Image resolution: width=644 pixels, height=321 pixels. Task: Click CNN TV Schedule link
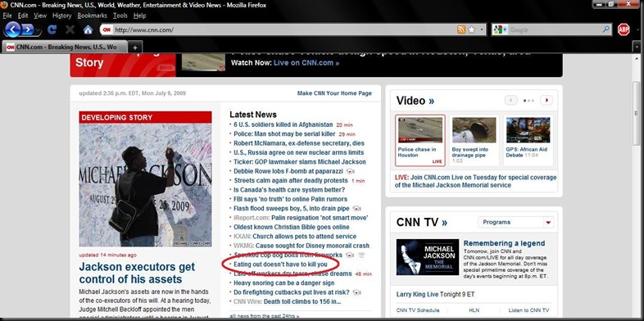[x=418, y=310]
